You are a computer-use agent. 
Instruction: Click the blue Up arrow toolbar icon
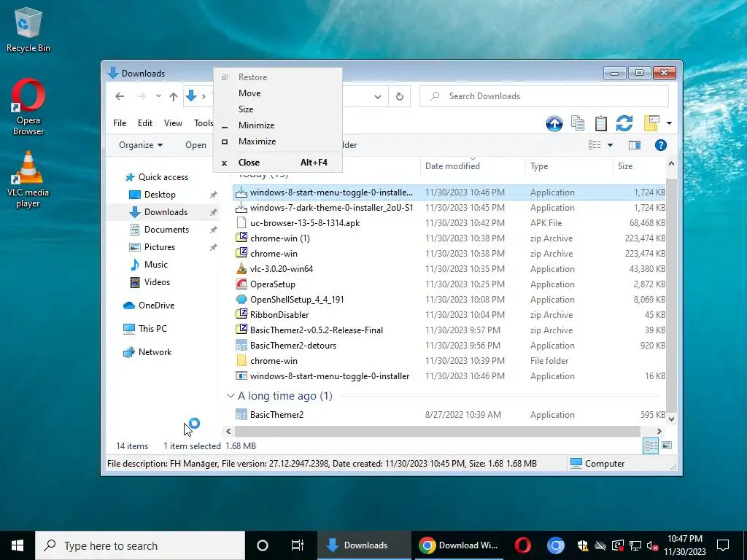tap(554, 123)
